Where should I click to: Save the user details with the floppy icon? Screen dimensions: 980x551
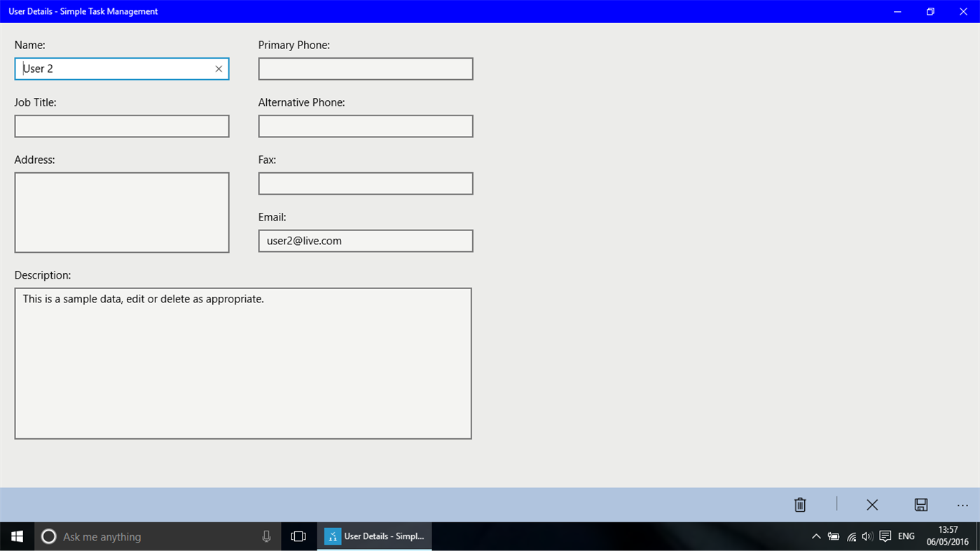point(921,504)
